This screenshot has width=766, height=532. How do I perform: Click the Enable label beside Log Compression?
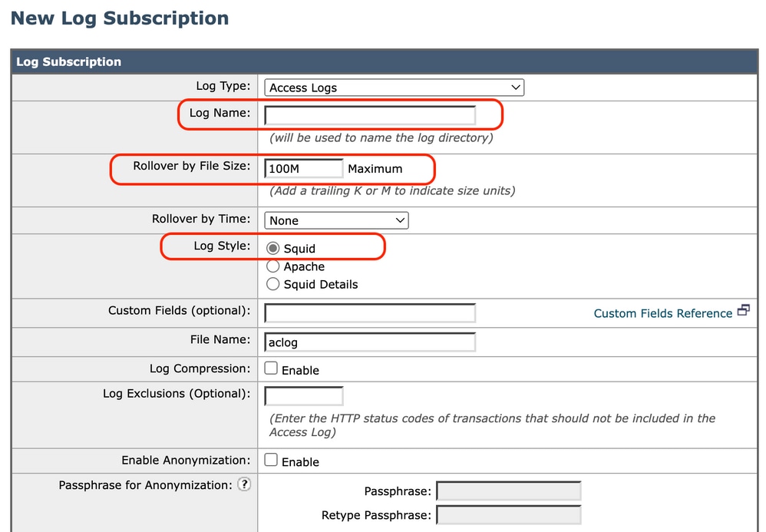pyautogui.click(x=300, y=370)
